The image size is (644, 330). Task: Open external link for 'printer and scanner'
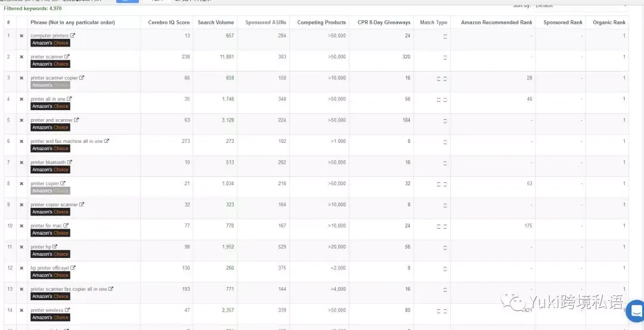[76, 120]
